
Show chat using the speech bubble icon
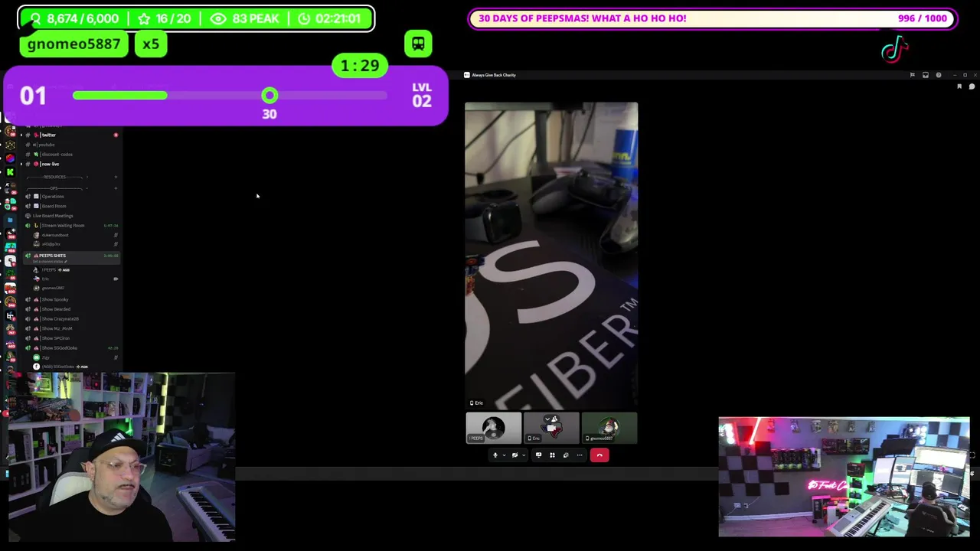[972, 86]
